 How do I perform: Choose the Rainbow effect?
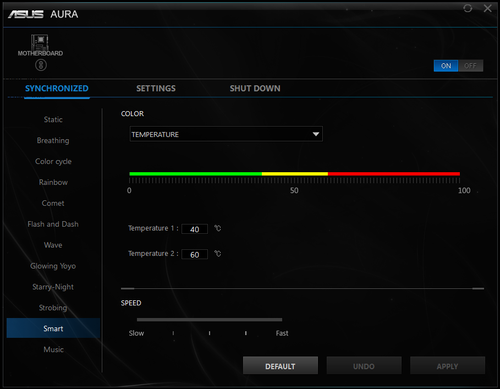pyautogui.click(x=53, y=182)
